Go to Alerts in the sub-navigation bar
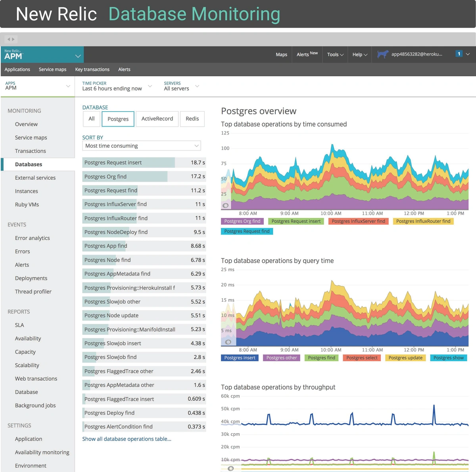Screen dimensions: 476x472 pos(124,69)
